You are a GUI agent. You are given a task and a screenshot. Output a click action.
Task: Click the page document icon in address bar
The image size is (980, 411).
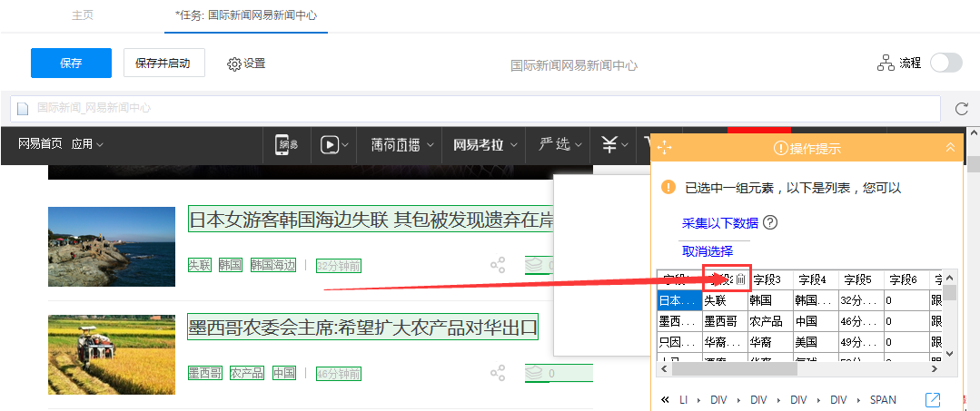(23, 108)
